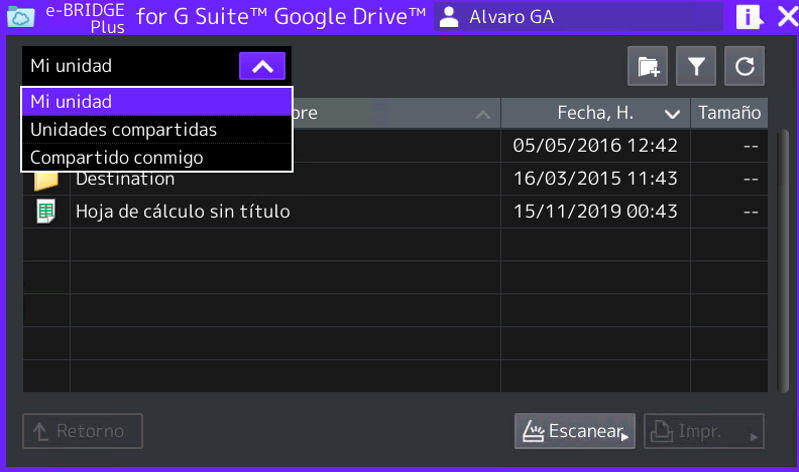The height and width of the screenshot is (472, 799).
Task: Open the information icon in title bar
Action: (748, 16)
